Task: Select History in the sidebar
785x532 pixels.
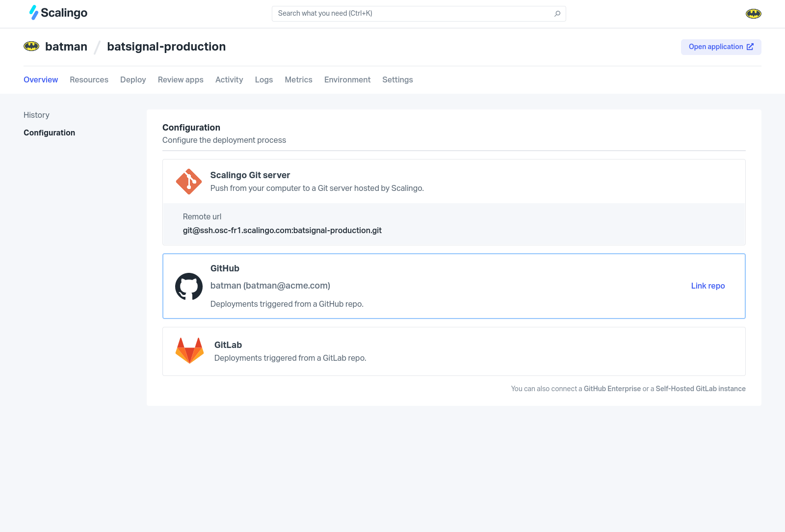Action: (x=36, y=115)
